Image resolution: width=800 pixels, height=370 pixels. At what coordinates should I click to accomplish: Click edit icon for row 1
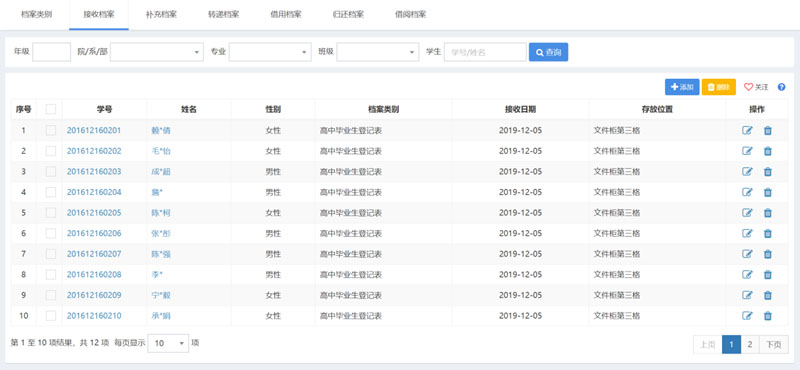[747, 131]
